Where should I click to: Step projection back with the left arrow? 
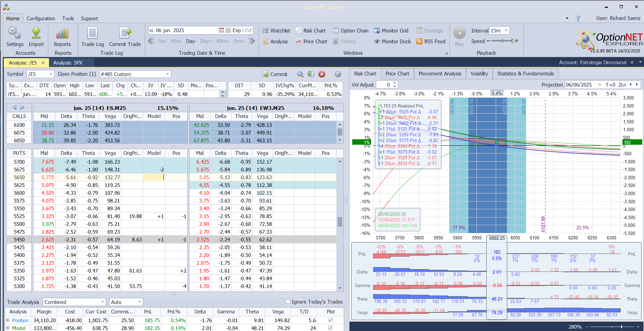tap(630, 85)
